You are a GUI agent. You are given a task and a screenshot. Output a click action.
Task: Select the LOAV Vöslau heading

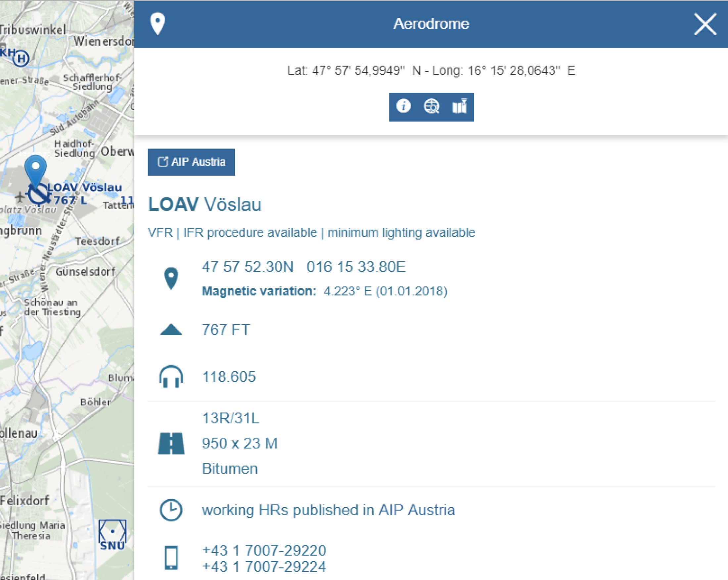(x=205, y=204)
